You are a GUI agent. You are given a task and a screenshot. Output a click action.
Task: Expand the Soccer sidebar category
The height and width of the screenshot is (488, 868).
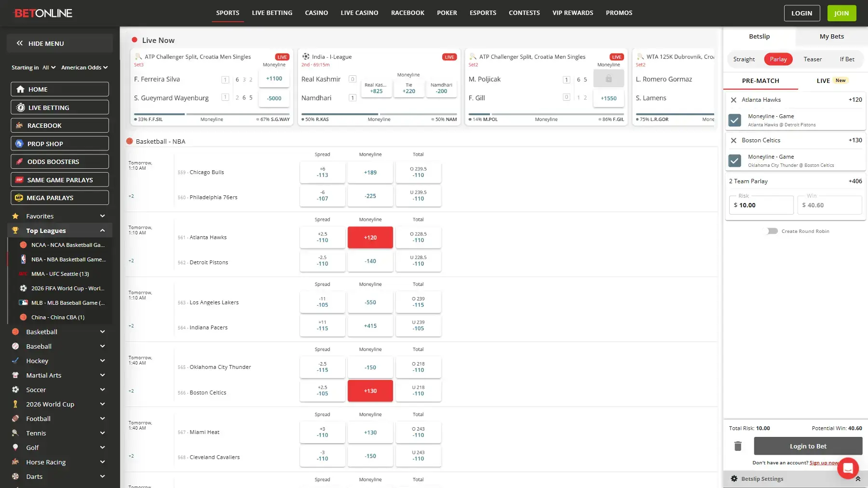pos(102,390)
